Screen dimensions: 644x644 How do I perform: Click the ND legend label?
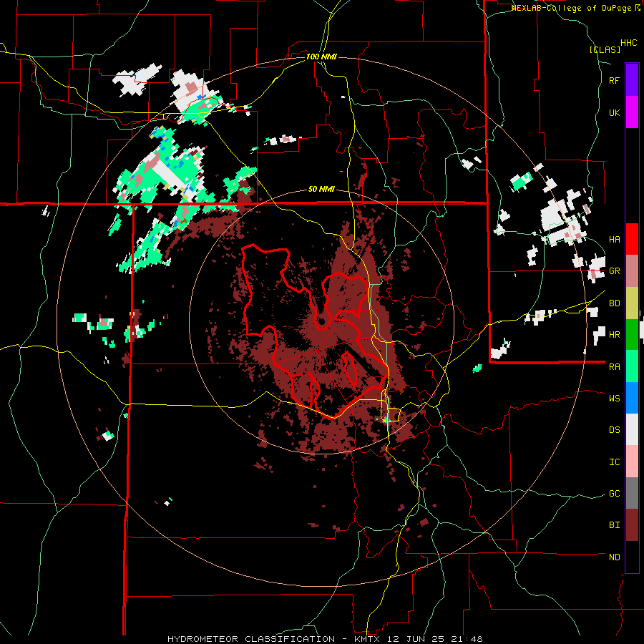(x=614, y=557)
